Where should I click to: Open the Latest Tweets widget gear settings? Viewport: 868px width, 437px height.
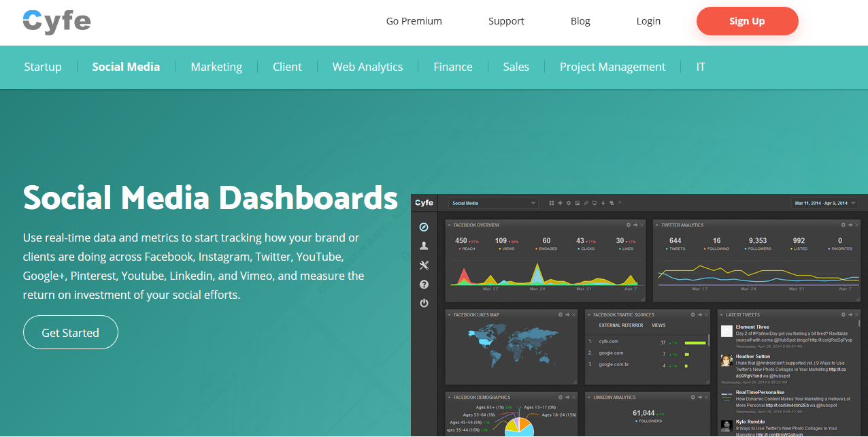pyautogui.click(x=844, y=314)
